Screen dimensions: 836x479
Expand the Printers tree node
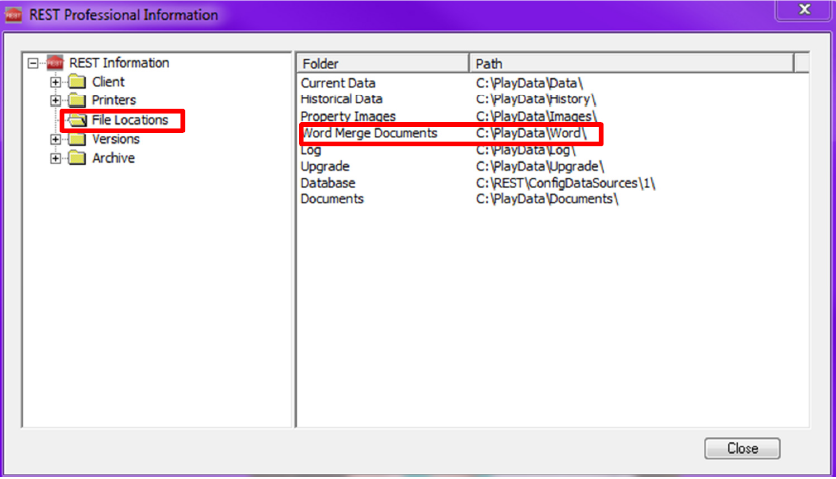[55, 100]
